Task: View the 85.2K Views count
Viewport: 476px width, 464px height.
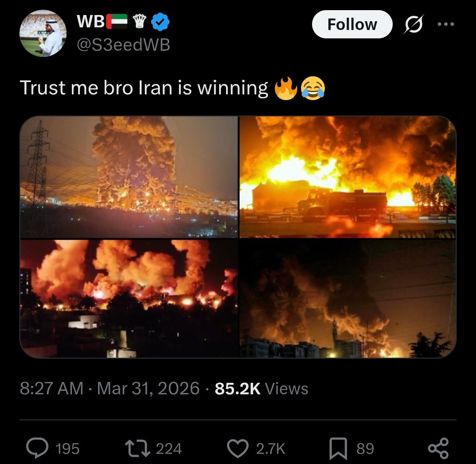Action: [x=261, y=388]
